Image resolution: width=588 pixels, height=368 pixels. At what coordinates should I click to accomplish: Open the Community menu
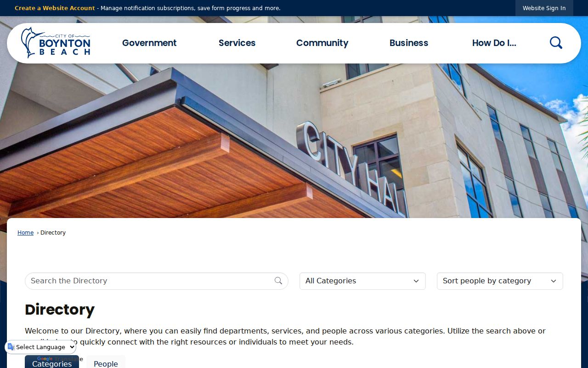322,43
